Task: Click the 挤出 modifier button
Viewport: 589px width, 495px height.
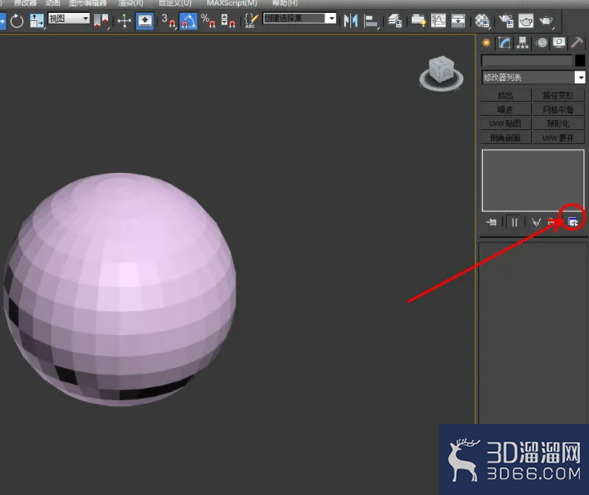Action: (x=506, y=95)
